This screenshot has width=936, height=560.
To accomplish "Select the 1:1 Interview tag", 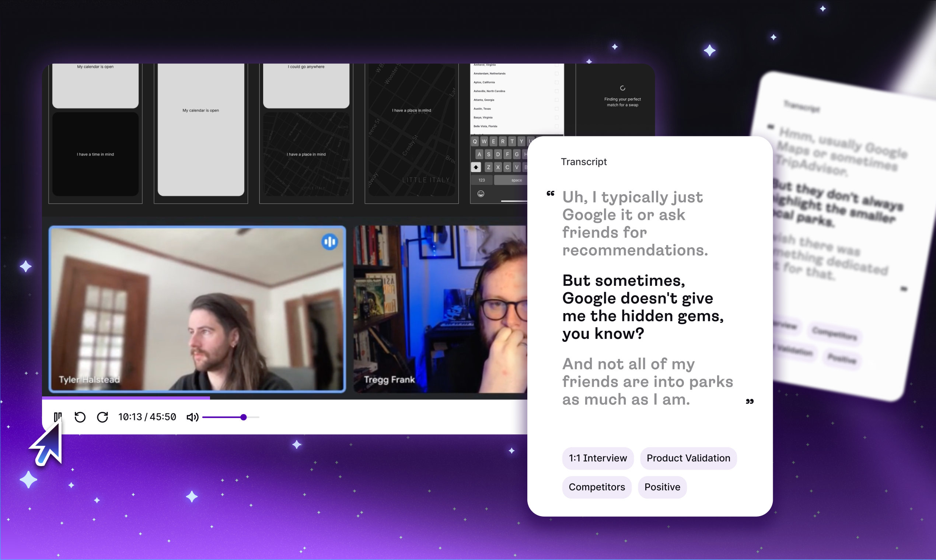I will coord(597,458).
